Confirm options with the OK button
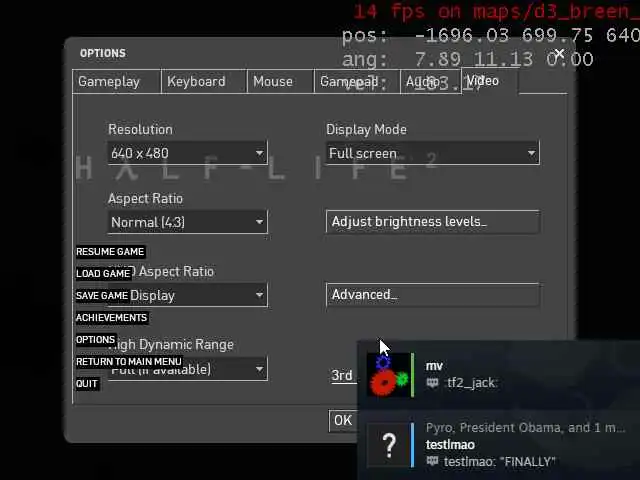The height and width of the screenshot is (480, 640). (x=343, y=420)
